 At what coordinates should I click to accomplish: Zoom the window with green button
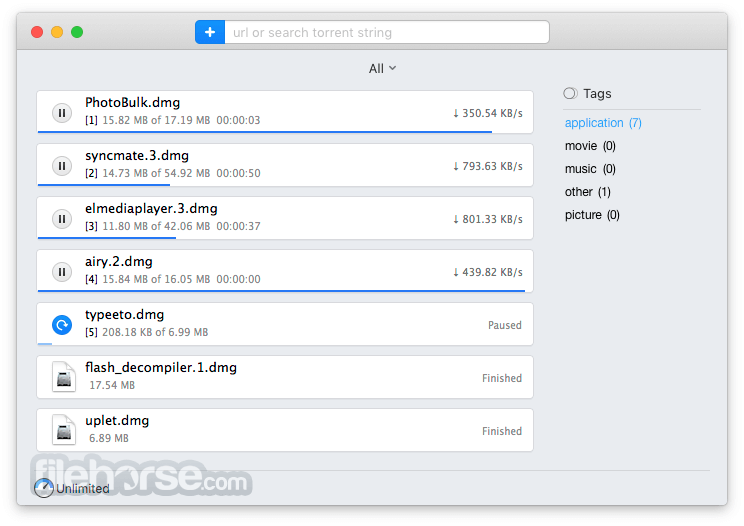click(x=77, y=32)
